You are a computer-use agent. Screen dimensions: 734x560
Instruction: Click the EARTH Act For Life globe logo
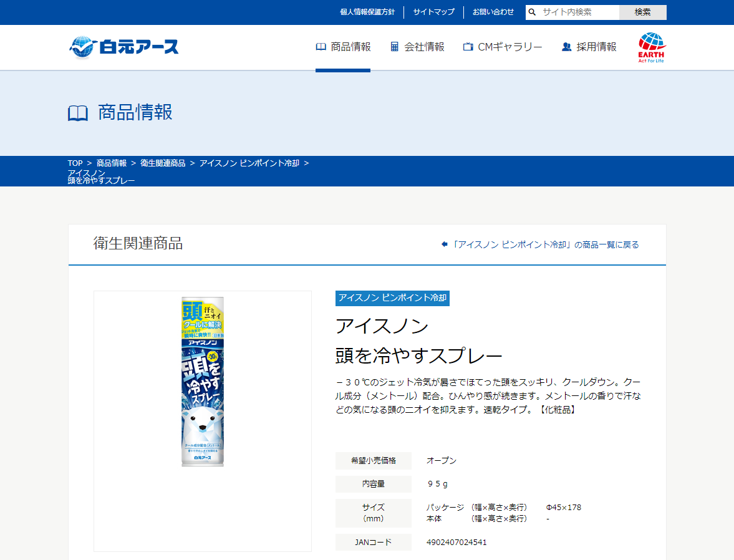click(x=652, y=47)
